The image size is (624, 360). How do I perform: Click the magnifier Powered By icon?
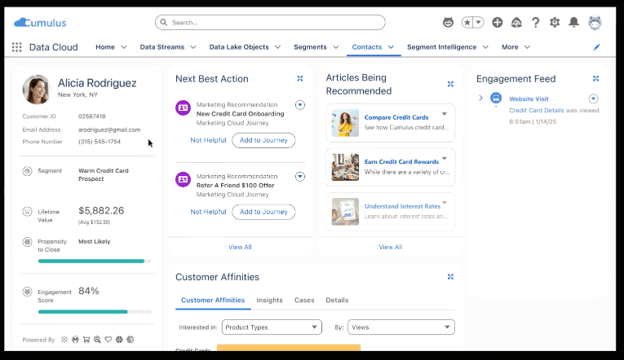tap(97, 340)
